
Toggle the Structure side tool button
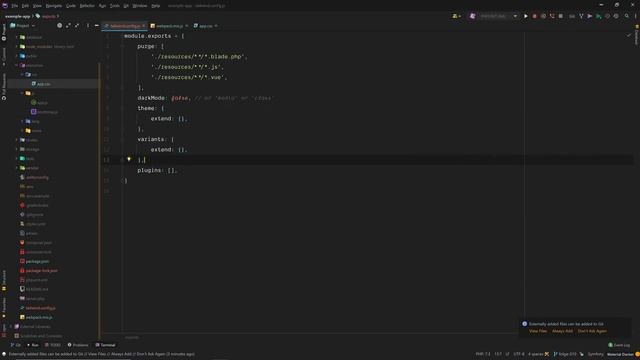pos(4,280)
